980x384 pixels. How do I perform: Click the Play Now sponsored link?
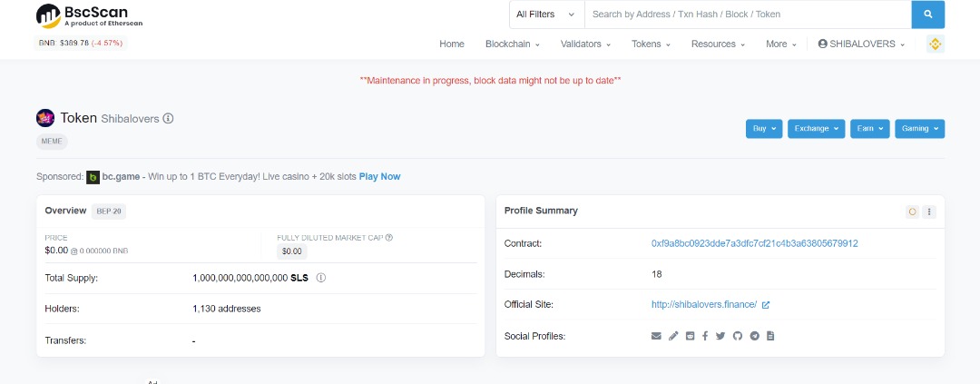coord(379,177)
